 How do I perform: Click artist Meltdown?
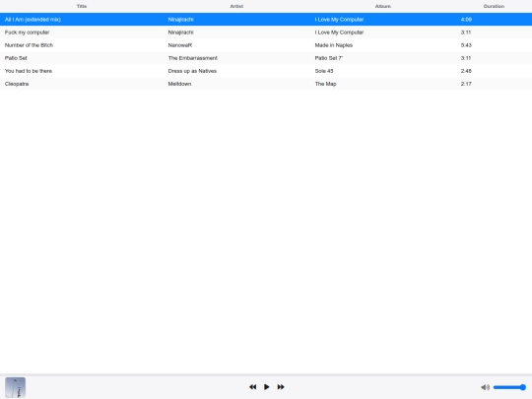click(x=179, y=84)
